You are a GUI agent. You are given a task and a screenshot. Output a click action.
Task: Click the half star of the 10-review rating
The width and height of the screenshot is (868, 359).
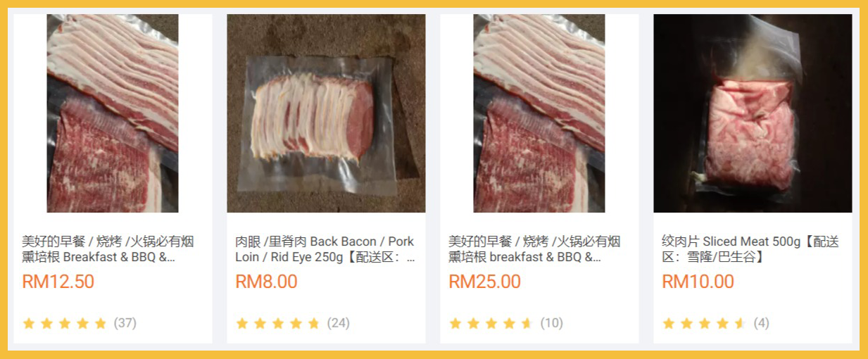[527, 324]
